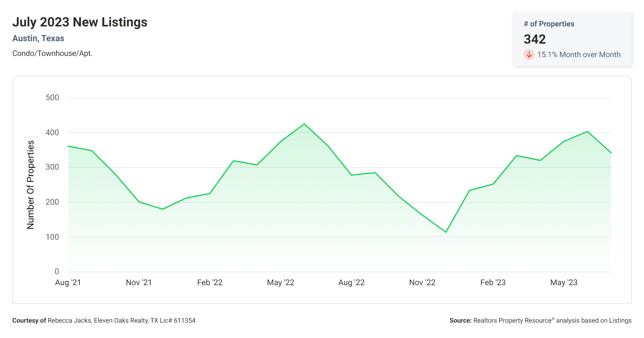The image size is (644, 338).
Task: Click the Feb '23 x-axis label
Action: pyautogui.click(x=493, y=282)
